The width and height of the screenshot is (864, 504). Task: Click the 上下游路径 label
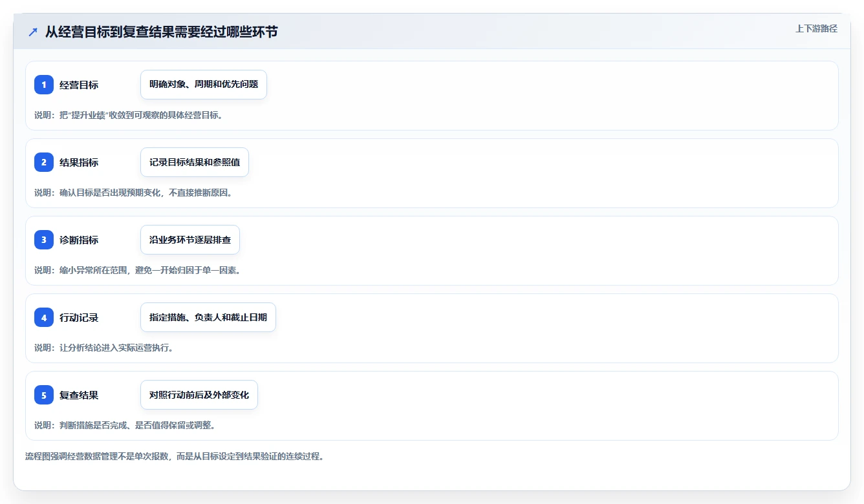coord(816,28)
